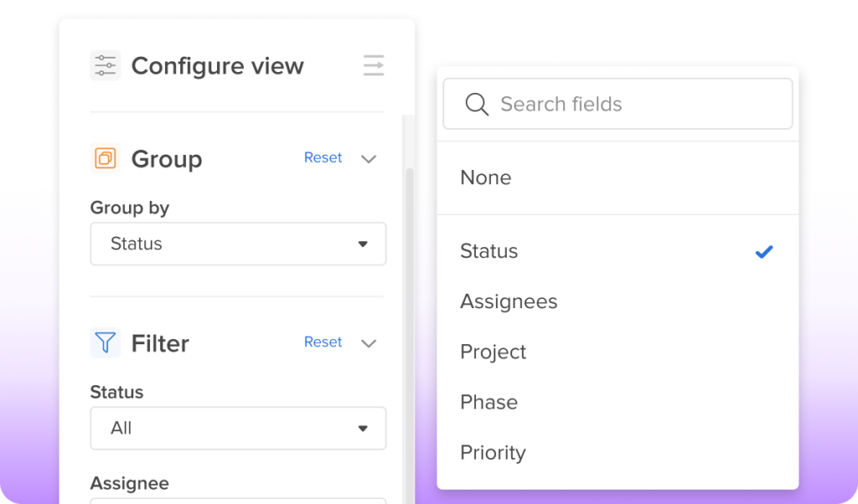
Task: Choose Assignees from the field list
Action: point(509,301)
